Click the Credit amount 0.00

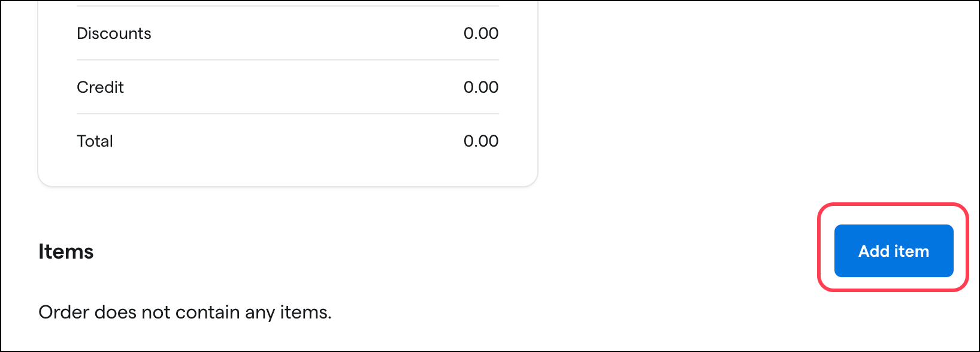481,87
